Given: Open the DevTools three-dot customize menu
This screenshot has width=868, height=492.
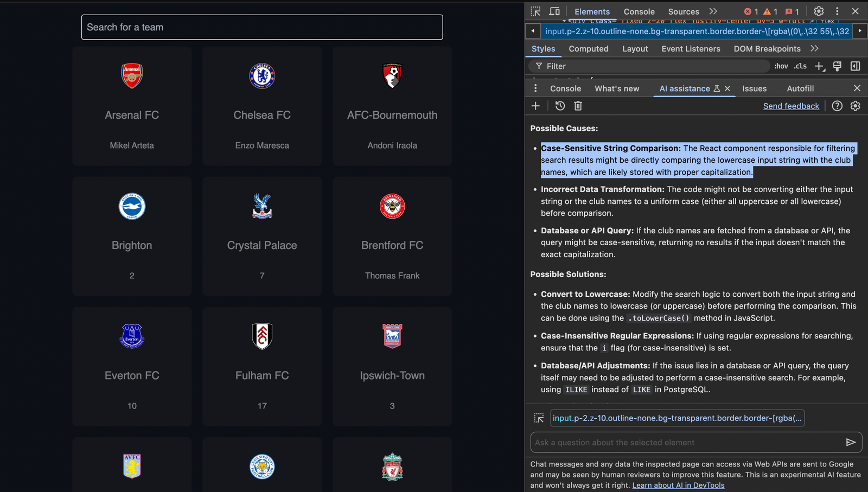Looking at the screenshot, I should coord(837,11).
